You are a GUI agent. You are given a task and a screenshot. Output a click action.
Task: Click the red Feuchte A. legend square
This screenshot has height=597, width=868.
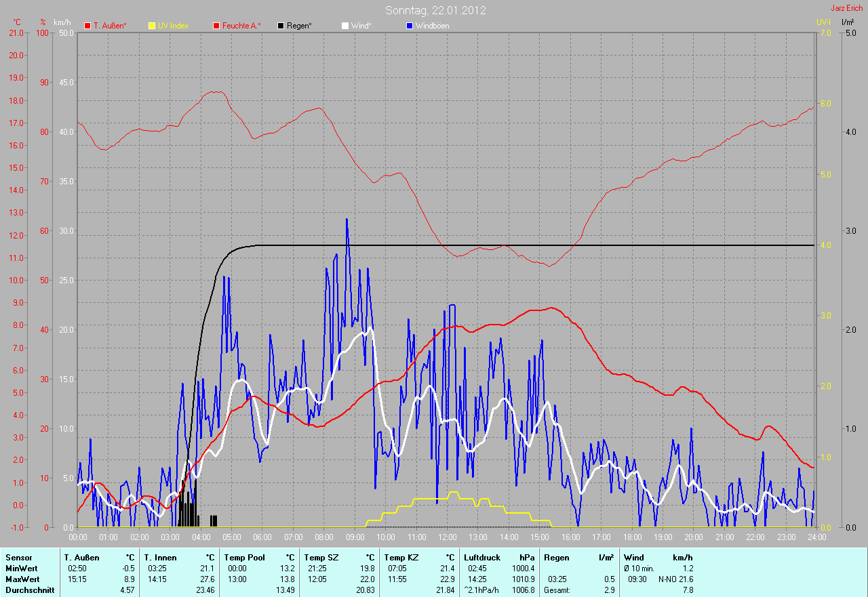click(216, 26)
